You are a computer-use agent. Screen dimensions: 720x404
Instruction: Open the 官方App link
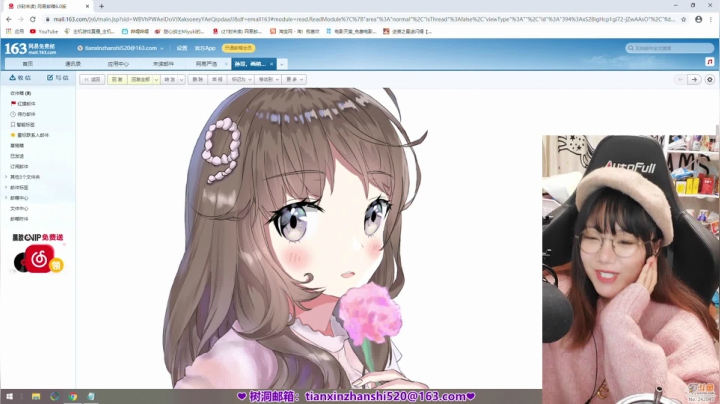[x=205, y=48]
